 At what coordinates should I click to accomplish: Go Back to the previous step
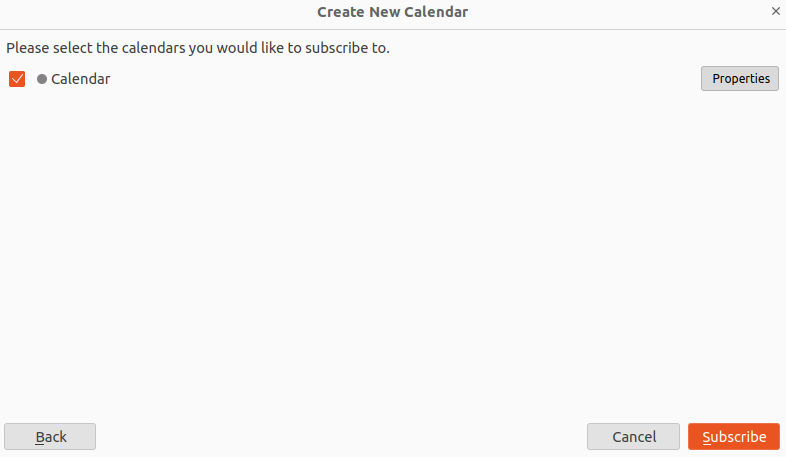pos(50,437)
